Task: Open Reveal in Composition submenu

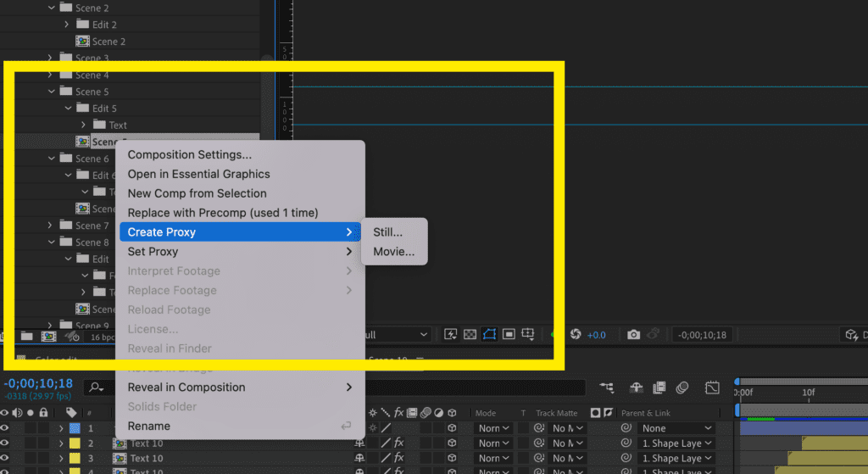Action: (x=240, y=387)
